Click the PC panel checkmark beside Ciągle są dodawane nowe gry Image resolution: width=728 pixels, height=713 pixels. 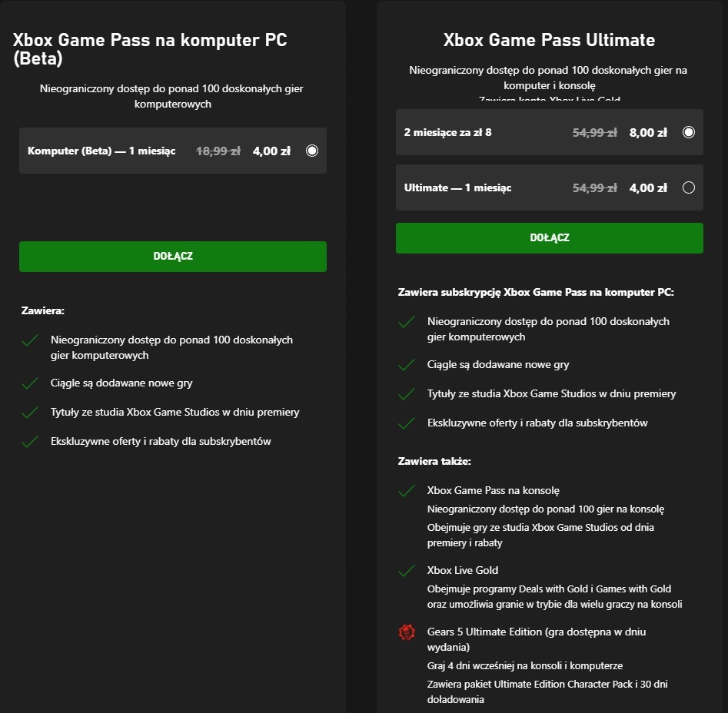pos(30,383)
